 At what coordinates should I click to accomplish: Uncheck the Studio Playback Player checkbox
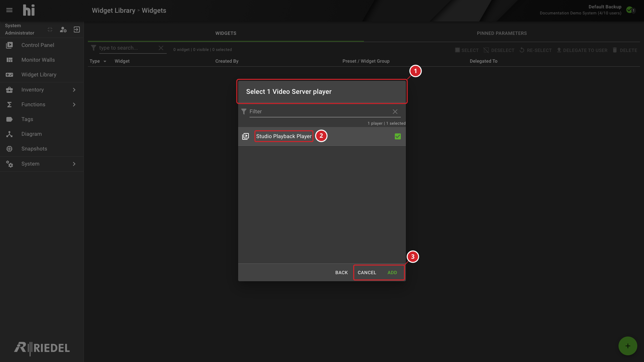[x=398, y=136]
